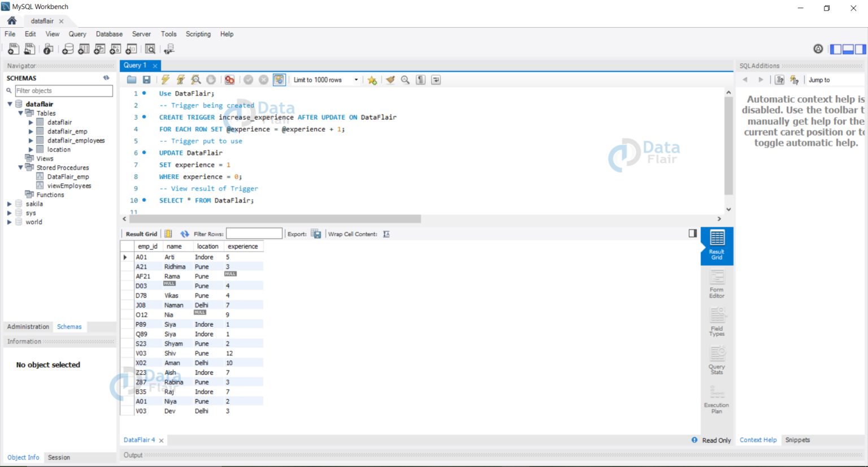Open a SQL script file from the main toolbar

(29, 49)
